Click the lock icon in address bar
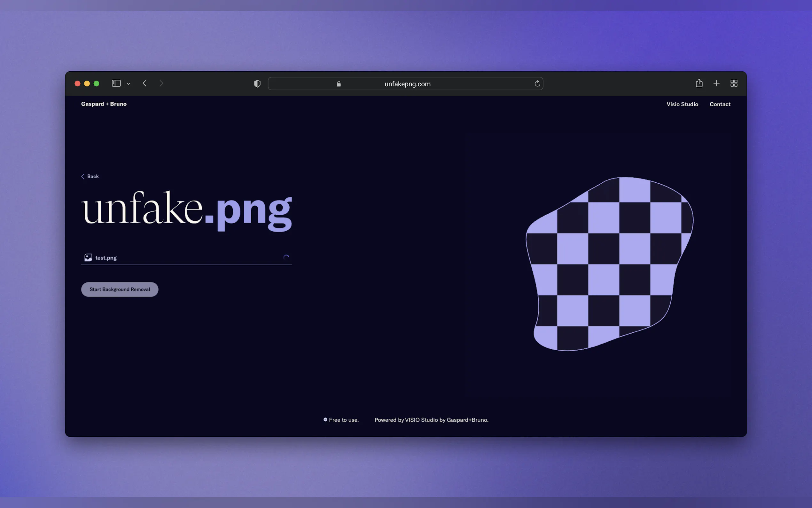 click(339, 84)
